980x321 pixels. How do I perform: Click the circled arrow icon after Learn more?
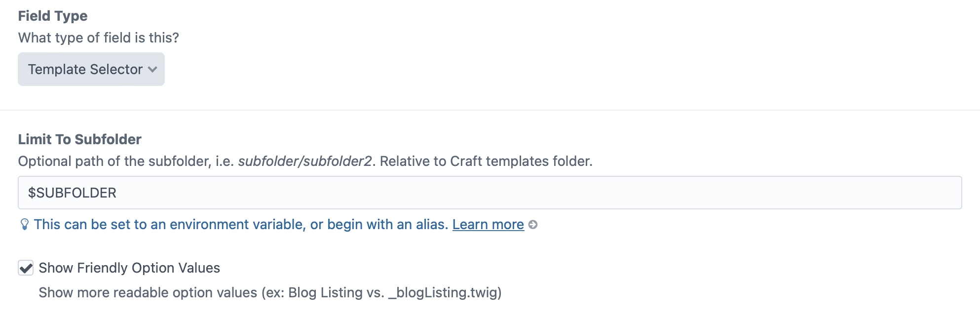(533, 225)
